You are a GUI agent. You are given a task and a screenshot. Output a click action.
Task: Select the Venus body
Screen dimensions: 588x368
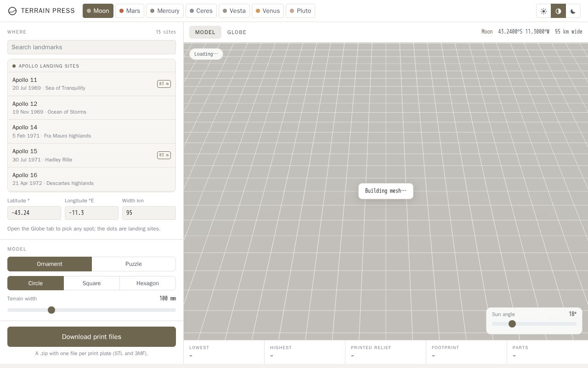pyautogui.click(x=268, y=11)
